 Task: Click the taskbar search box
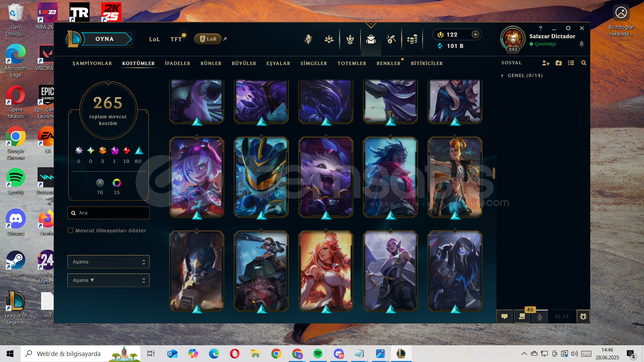tap(80, 354)
